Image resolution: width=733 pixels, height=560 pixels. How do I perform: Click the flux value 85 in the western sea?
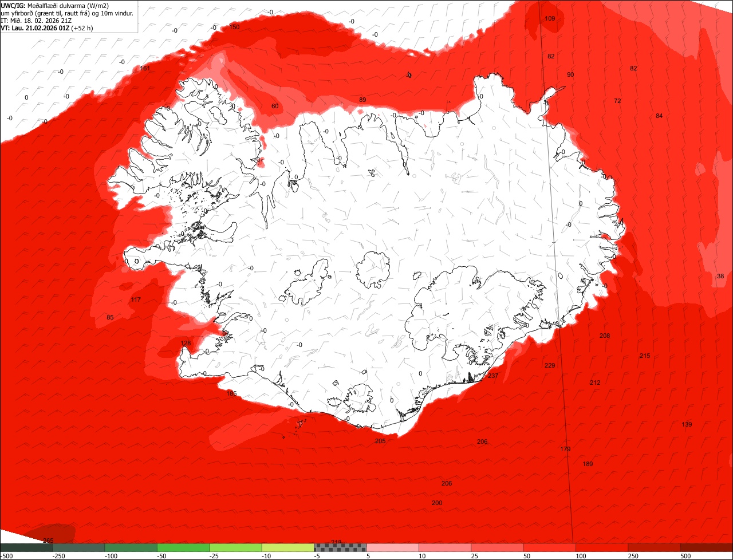coord(110,317)
